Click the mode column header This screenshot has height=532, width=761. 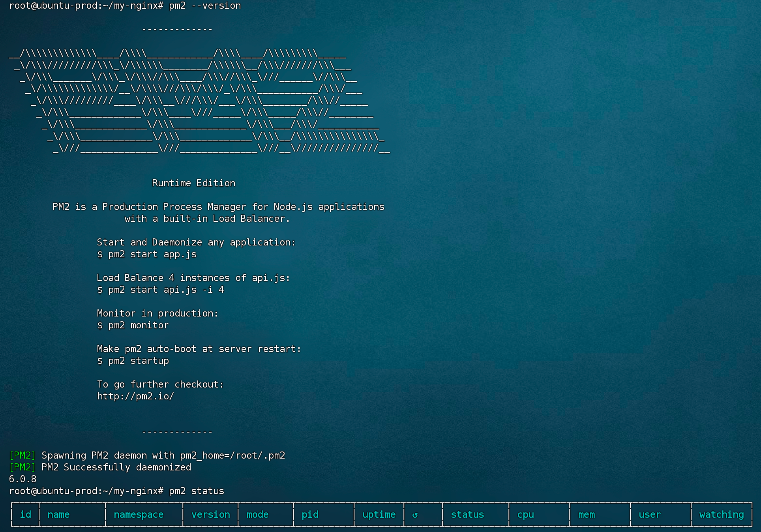click(257, 515)
